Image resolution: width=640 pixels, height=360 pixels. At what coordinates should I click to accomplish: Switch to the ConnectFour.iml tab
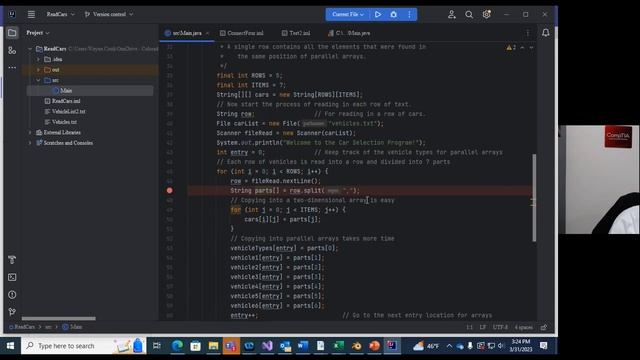tap(242, 33)
